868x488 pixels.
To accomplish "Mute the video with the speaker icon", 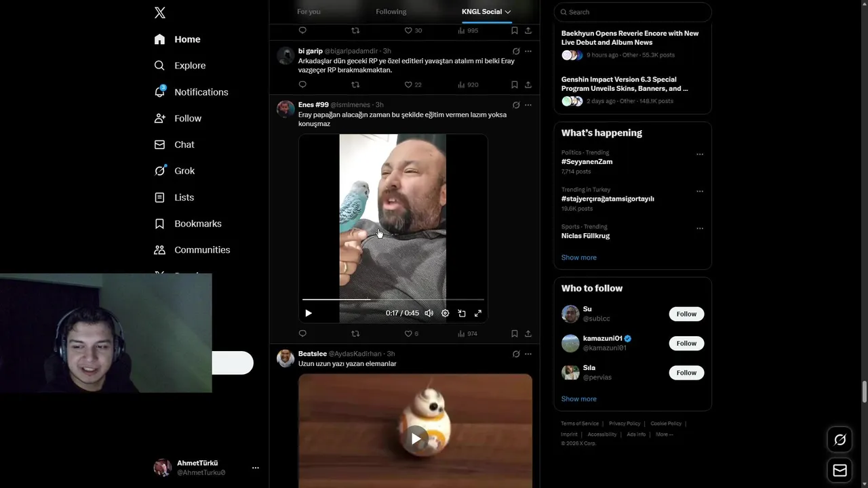I will coord(429,313).
